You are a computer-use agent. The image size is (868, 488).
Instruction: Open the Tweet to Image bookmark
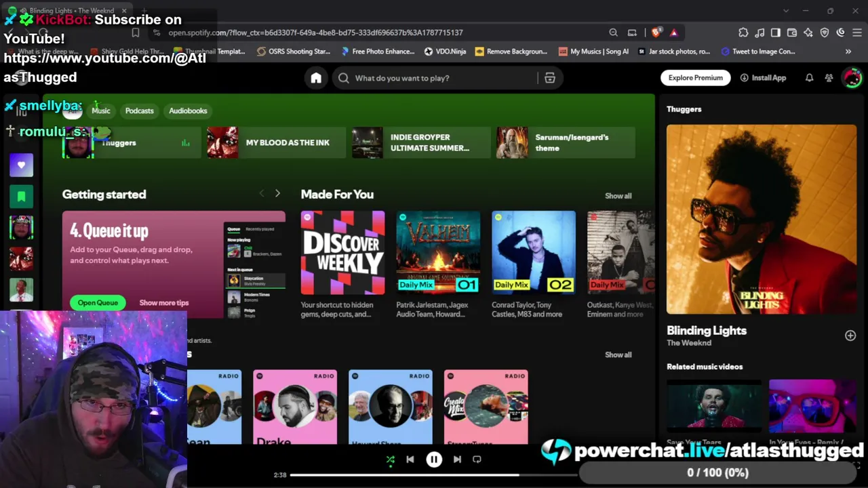pos(758,52)
